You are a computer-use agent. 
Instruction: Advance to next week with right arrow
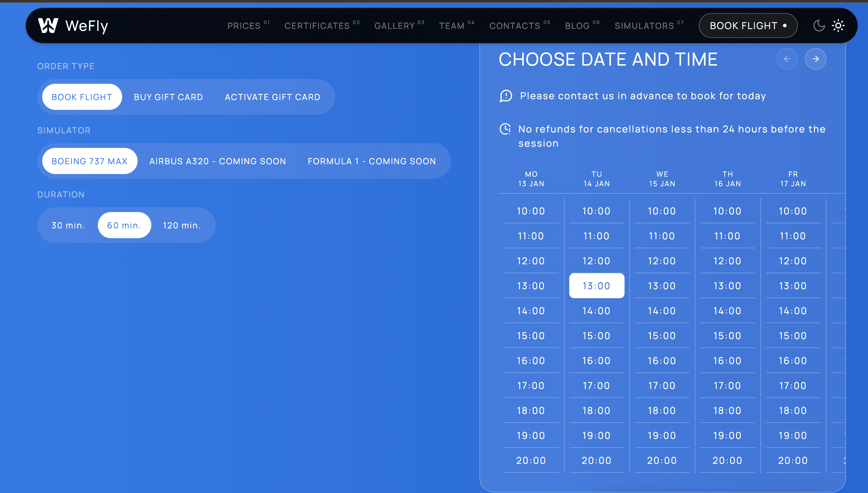click(815, 59)
